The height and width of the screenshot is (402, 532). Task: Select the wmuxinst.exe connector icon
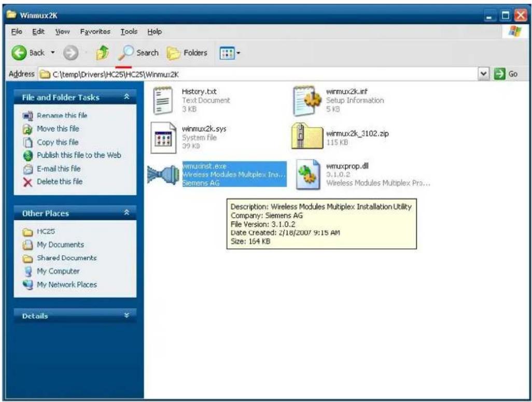click(x=163, y=174)
